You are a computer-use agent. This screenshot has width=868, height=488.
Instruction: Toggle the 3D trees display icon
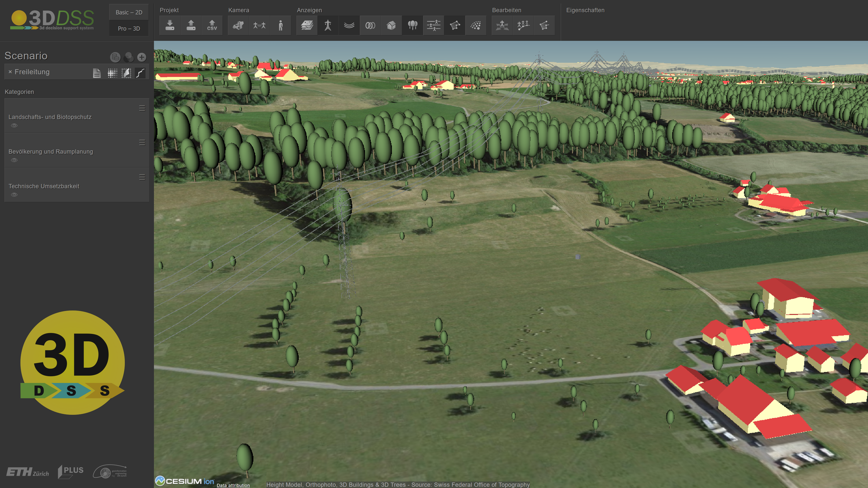pyautogui.click(x=412, y=25)
